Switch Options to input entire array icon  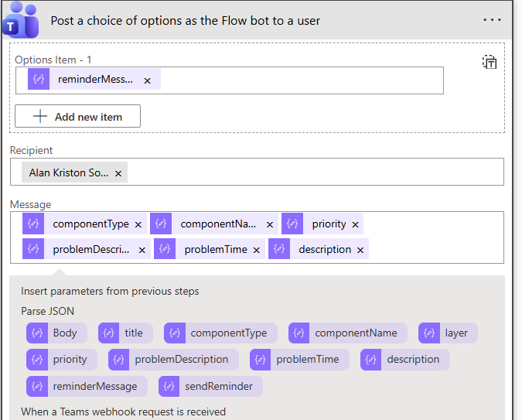point(490,63)
